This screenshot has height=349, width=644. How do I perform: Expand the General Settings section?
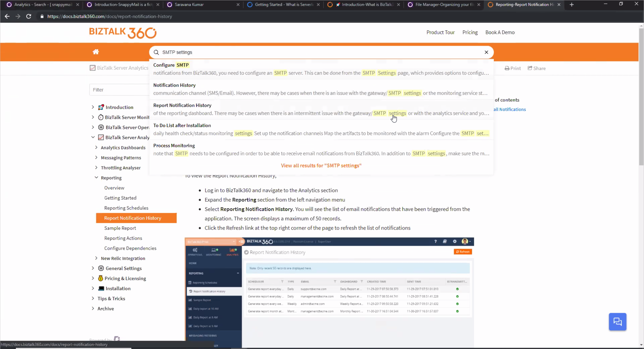pyautogui.click(x=93, y=268)
